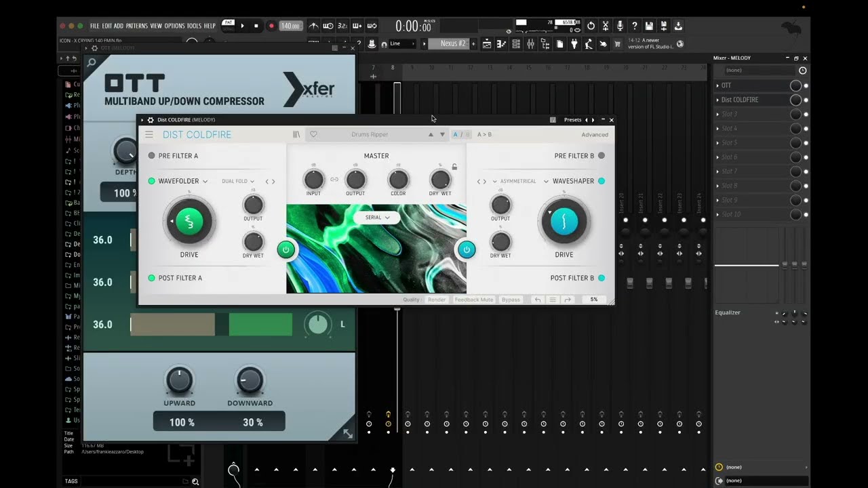
Task: Toggle the metronome icon in the toolbar
Action: (x=313, y=26)
